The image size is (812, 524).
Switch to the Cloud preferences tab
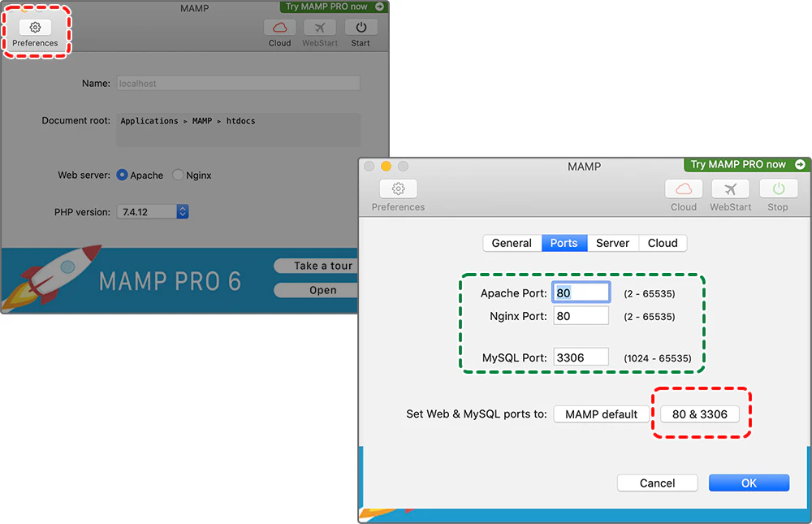663,243
